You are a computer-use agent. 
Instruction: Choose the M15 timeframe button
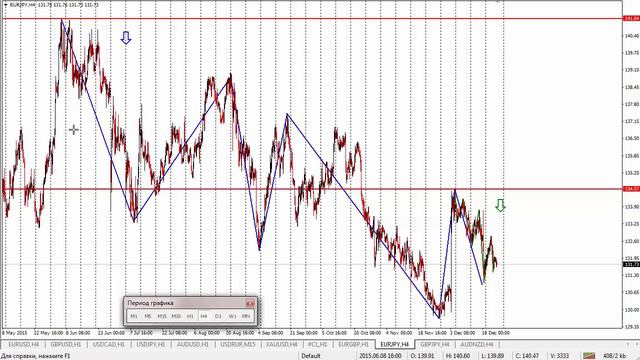click(x=162, y=316)
